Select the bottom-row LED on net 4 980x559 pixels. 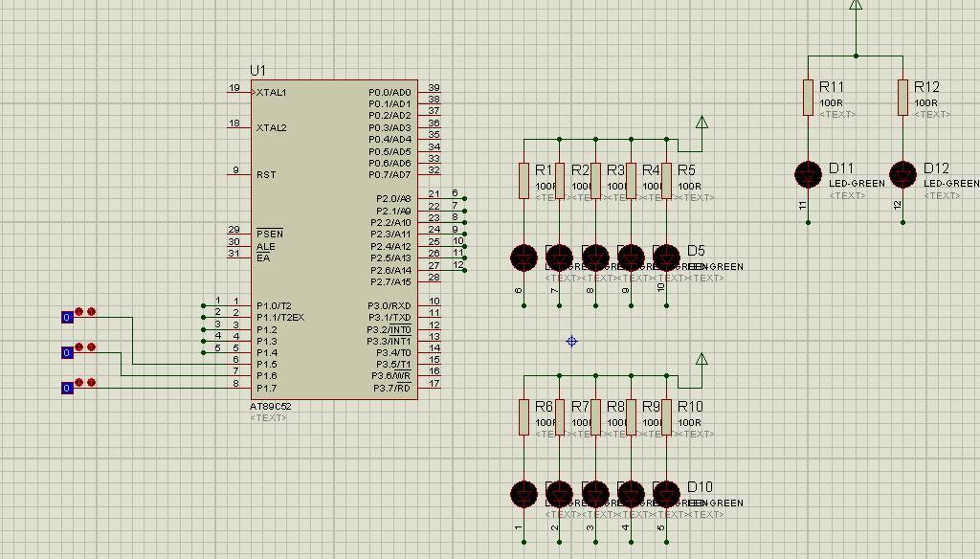click(631, 494)
